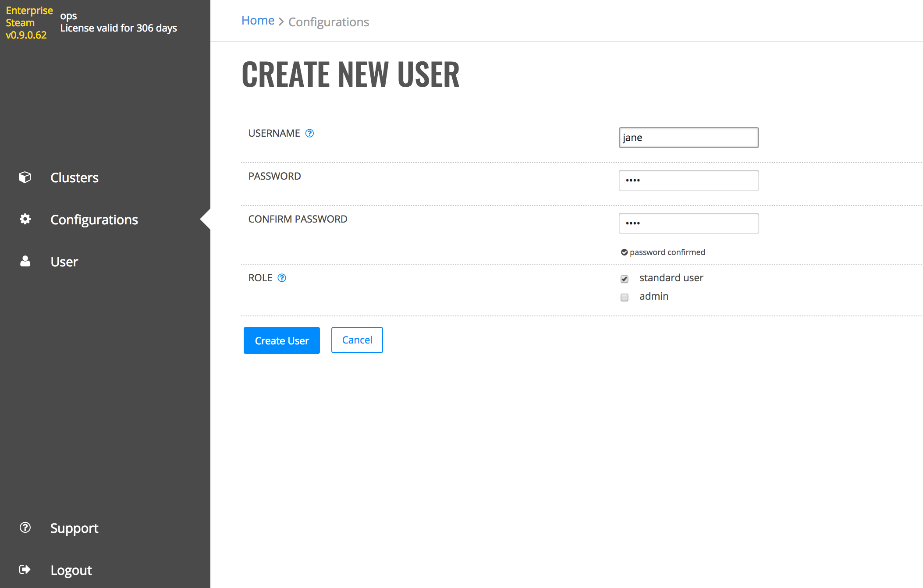Click Configurations in the breadcrumb trail
The width and height of the screenshot is (923, 588).
click(329, 22)
